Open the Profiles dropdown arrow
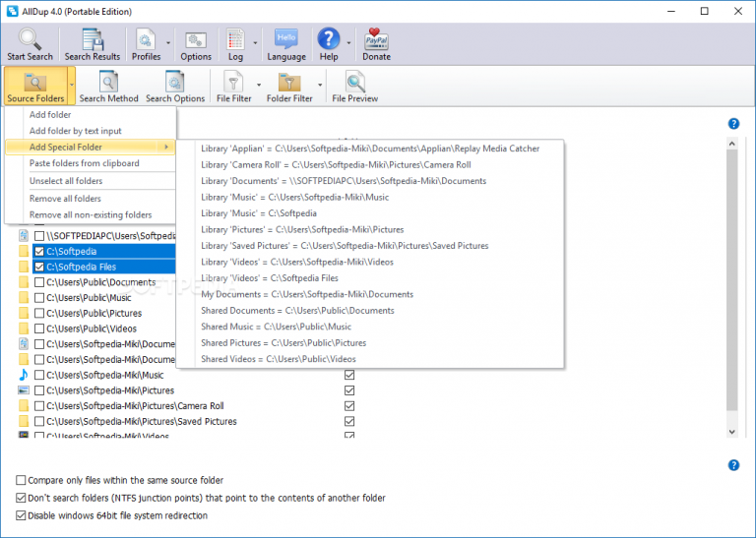Screen dimensions: 756x538 coord(167,43)
